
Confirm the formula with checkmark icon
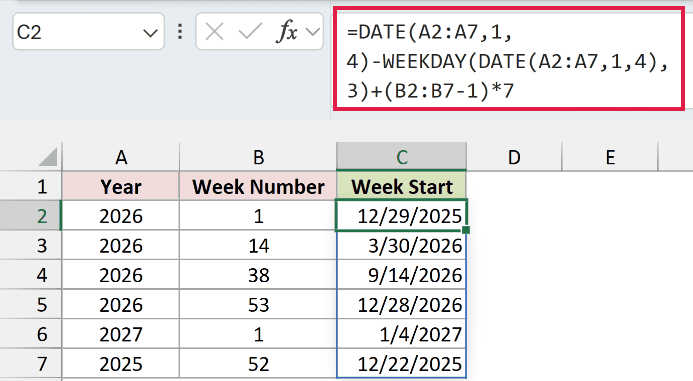(250, 32)
